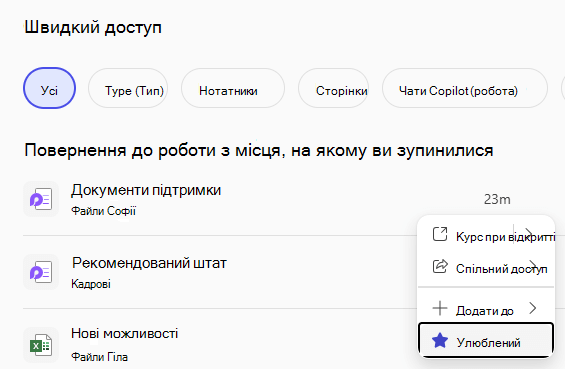Viewport: 565px width, 369px height.
Task: Expand the Спільний доступ submenu arrow
Action: tap(534, 266)
